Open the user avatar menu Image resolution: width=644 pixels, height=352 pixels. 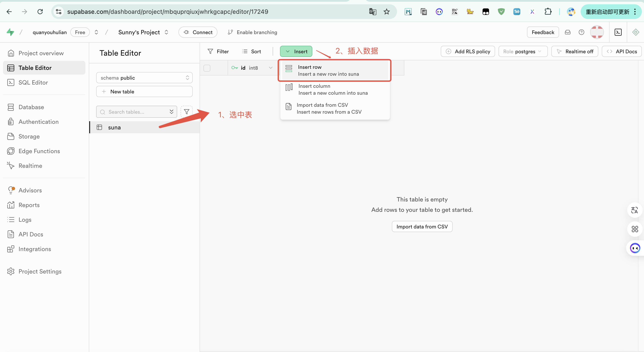[x=597, y=32]
